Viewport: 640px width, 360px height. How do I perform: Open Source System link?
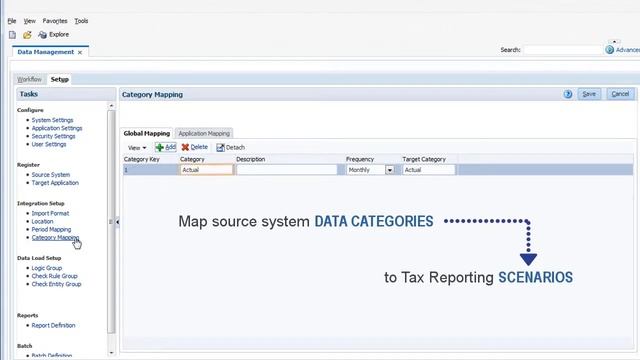click(x=51, y=175)
